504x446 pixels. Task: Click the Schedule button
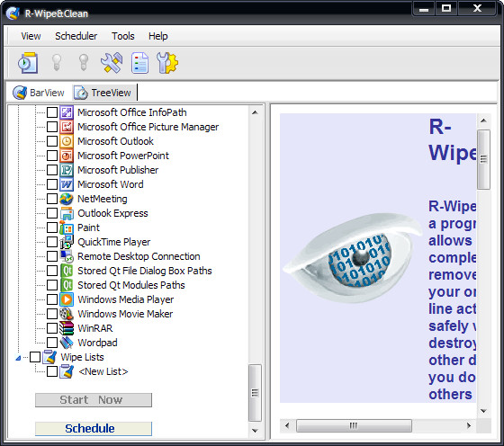point(94,429)
